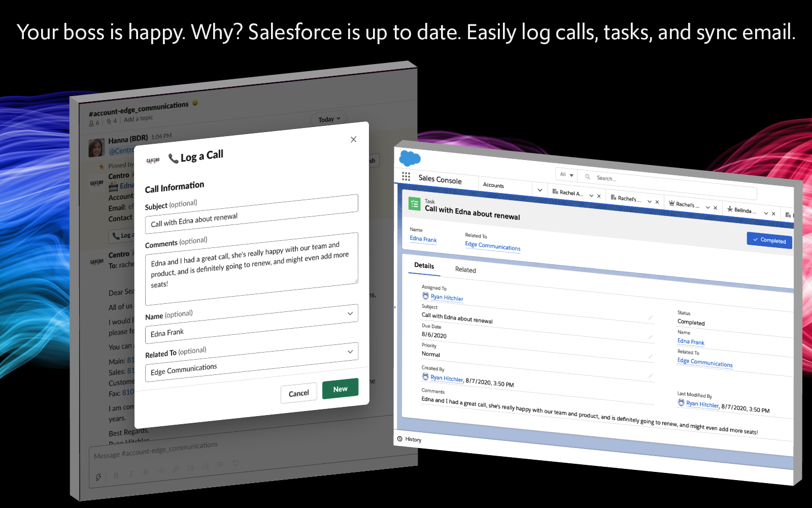Switch to the Related tab

tap(465, 270)
